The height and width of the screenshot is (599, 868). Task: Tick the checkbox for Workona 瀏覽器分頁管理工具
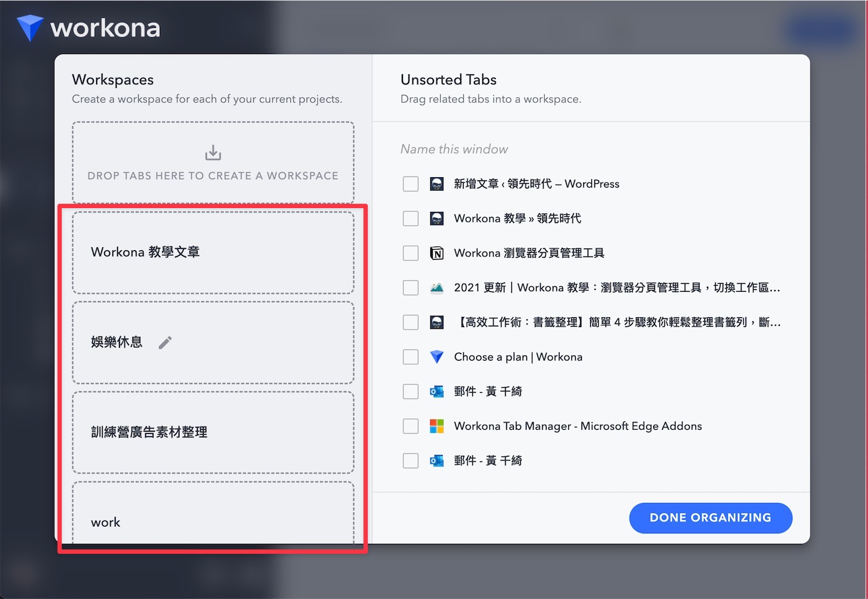[x=410, y=253]
